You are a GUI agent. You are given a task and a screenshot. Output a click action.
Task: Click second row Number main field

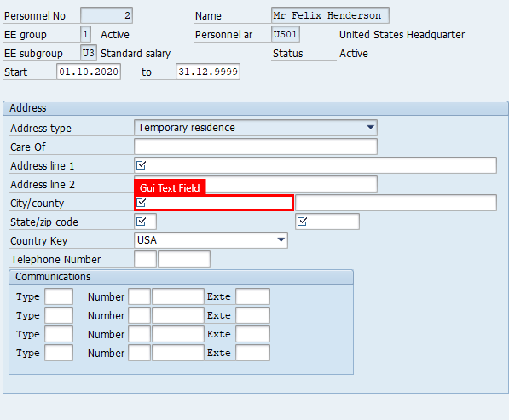[x=178, y=315]
